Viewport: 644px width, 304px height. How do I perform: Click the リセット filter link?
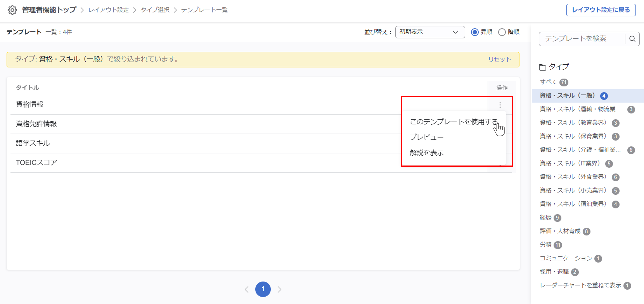click(500, 59)
